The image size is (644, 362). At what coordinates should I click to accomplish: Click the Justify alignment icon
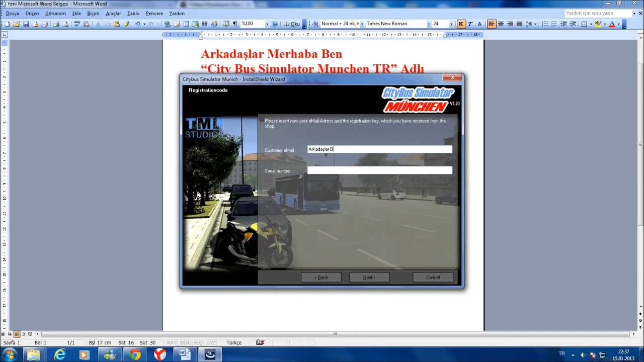pos(519,24)
